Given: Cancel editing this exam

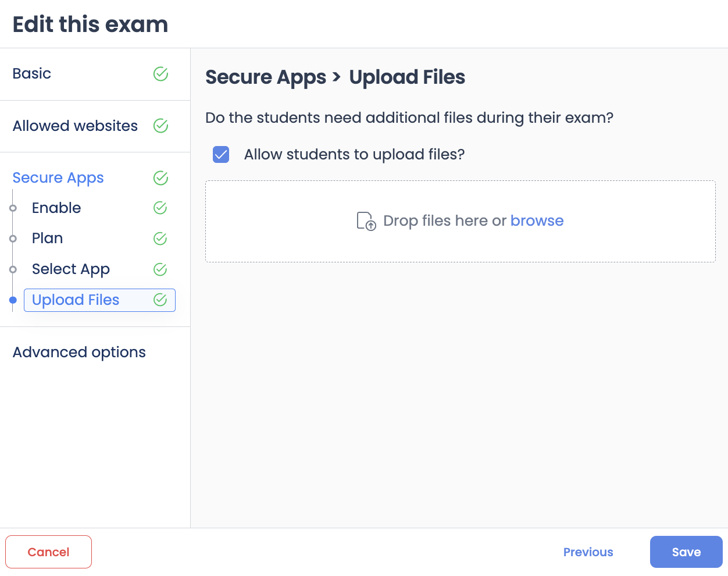Looking at the screenshot, I should pos(48,552).
